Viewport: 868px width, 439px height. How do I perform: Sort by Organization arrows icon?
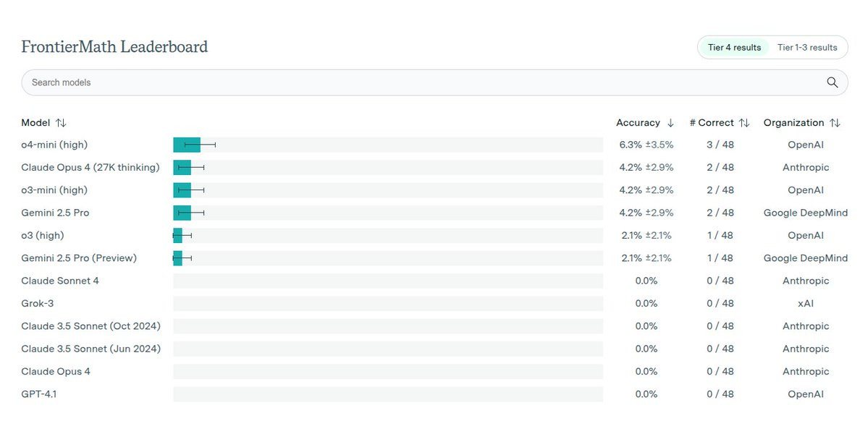(x=835, y=123)
